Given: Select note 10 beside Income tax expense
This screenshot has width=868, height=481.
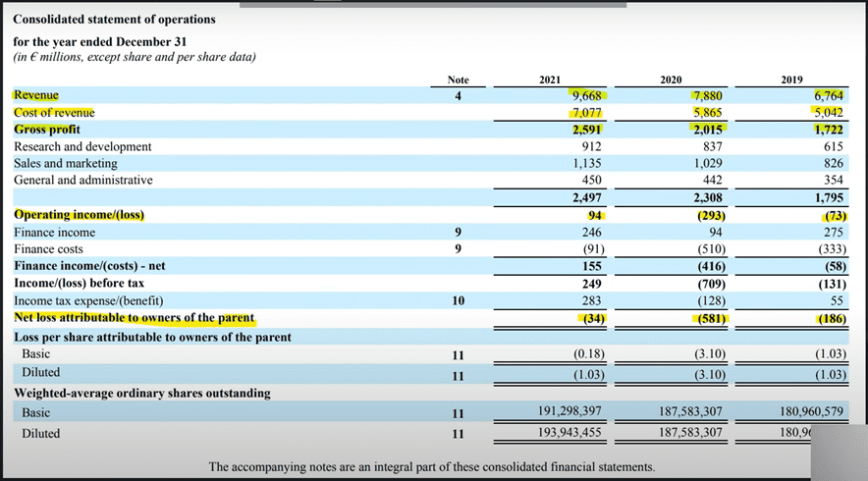Looking at the screenshot, I should coord(458,300).
